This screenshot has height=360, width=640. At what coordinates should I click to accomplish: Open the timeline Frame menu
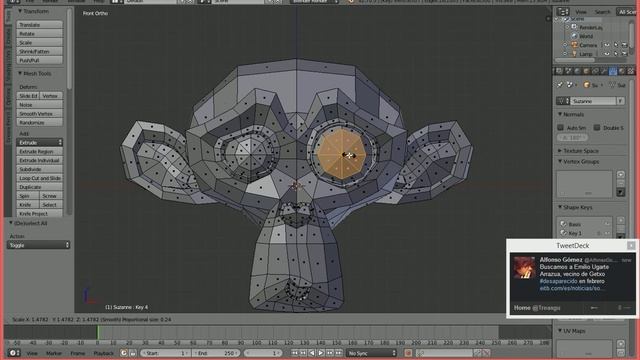[x=78, y=353]
